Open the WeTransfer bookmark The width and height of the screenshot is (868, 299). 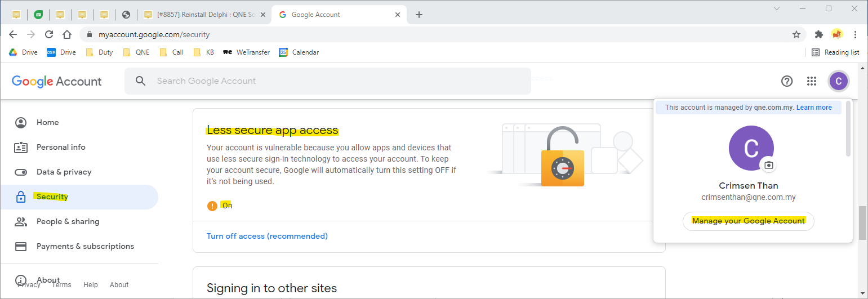point(247,52)
